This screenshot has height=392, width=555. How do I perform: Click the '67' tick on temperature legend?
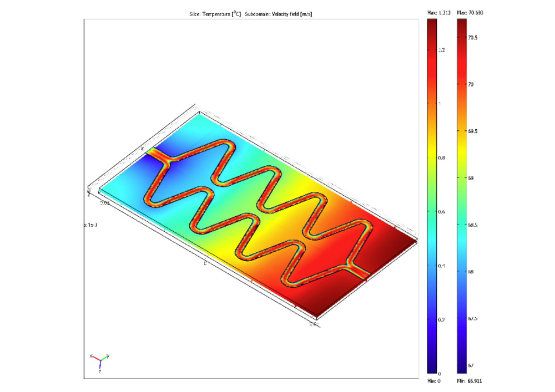(x=471, y=365)
